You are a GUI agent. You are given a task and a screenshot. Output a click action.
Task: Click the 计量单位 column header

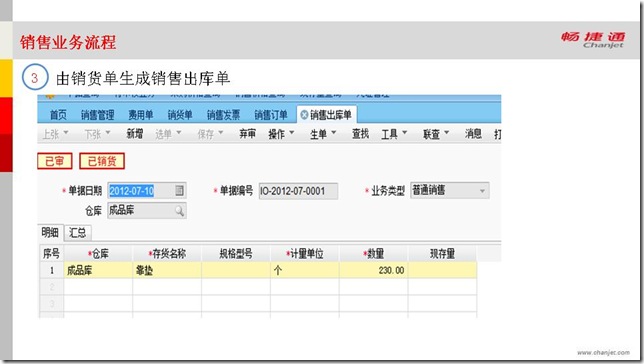click(x=305, y=254)
